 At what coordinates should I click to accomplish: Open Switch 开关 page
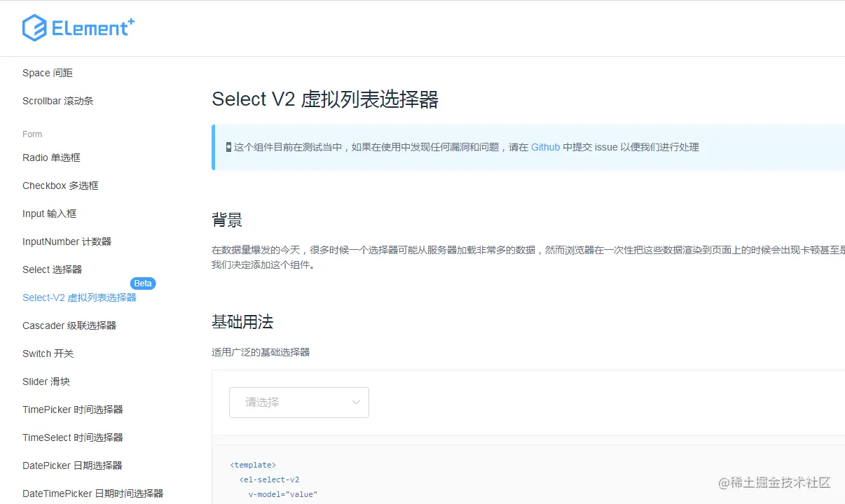(48, 353)
